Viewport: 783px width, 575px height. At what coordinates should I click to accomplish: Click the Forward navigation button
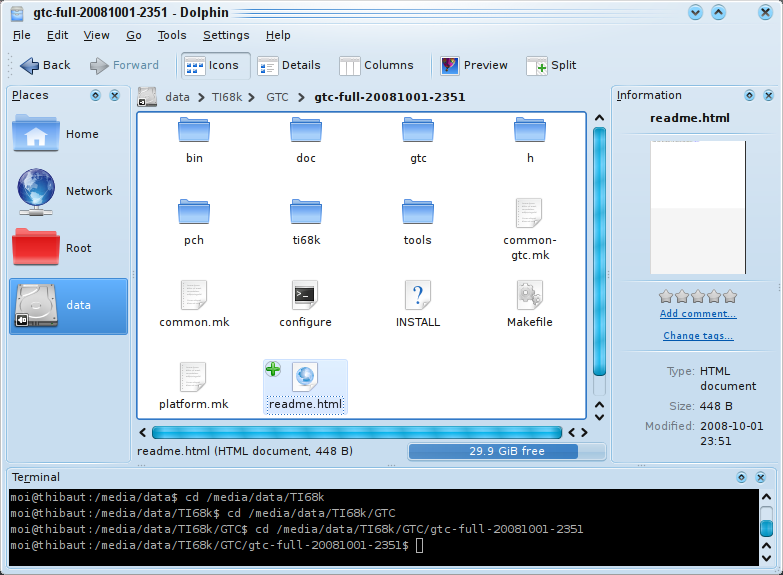(124, 65)
